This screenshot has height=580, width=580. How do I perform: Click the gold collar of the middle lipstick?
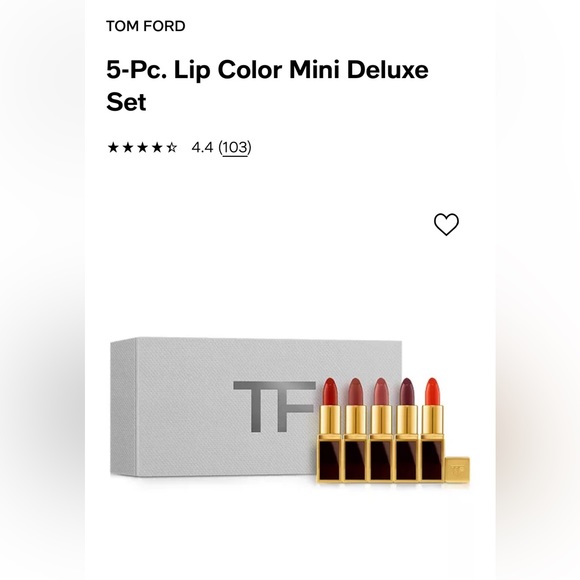point(381,421)
